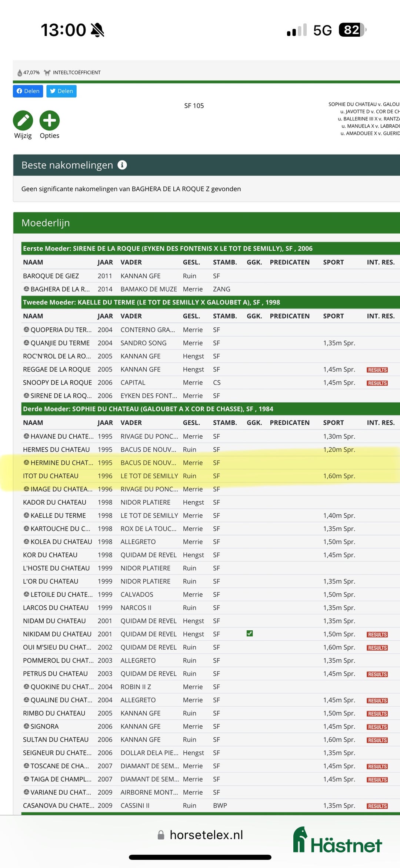Click the info icon beside Beste nakomelingen

click(122, 165)
